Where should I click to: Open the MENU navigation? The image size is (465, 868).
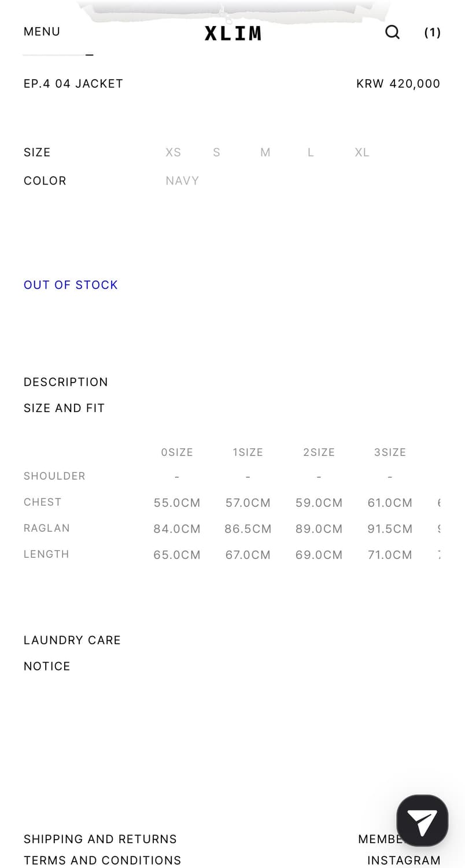tap(42, 32)
